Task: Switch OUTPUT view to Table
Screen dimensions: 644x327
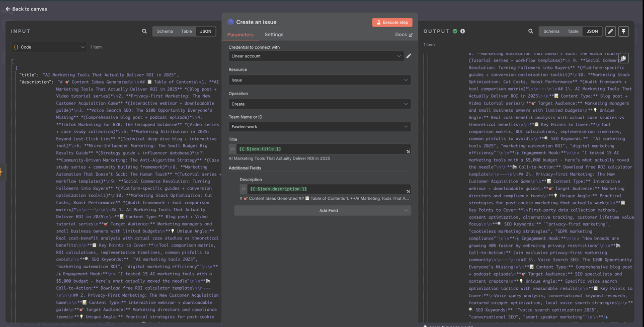Action: (x=573, y=31)
